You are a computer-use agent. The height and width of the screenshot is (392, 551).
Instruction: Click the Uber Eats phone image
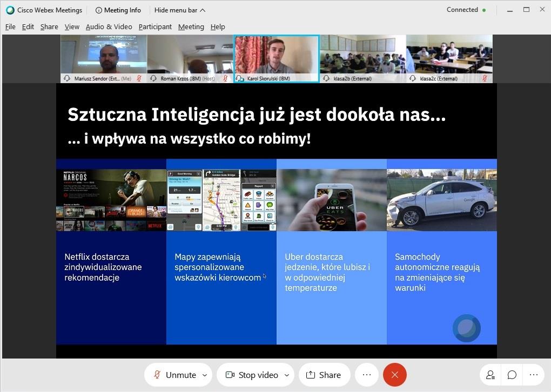tap(332, 200)
